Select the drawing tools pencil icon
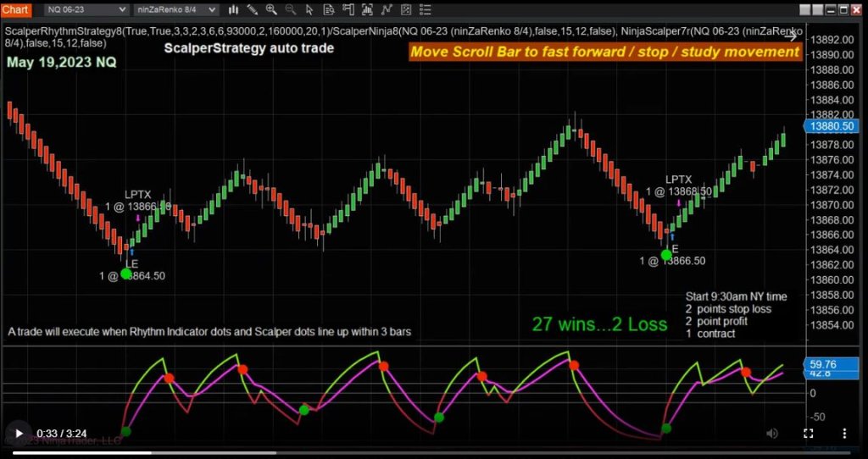Screen dimensions: 868x459 tap(252, 9)
